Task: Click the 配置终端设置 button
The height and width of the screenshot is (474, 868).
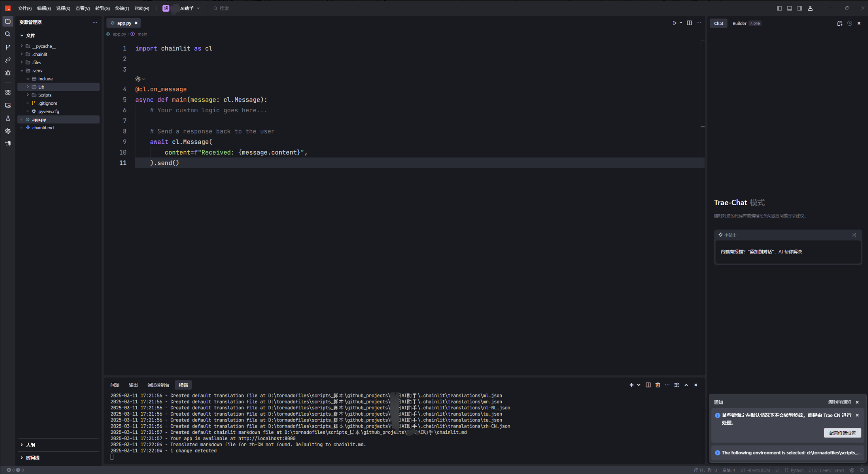Action: point(842,433)
